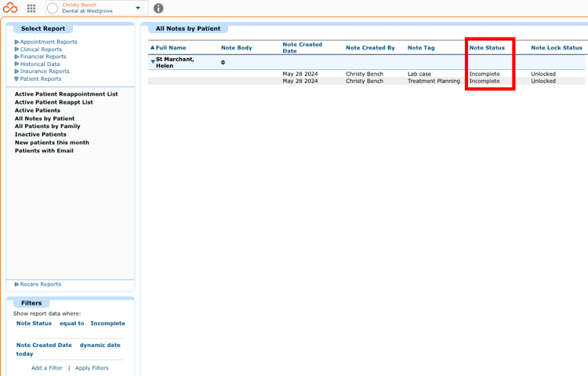Expand Historical Data category
The height and width of the screenshot is (376, 588).
tap(37, 64)
